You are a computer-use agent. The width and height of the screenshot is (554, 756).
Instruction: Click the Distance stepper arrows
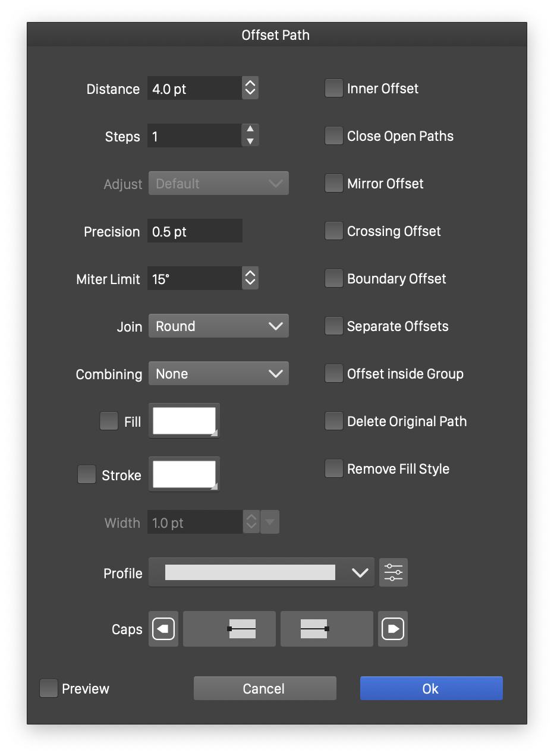pos(250,89)
